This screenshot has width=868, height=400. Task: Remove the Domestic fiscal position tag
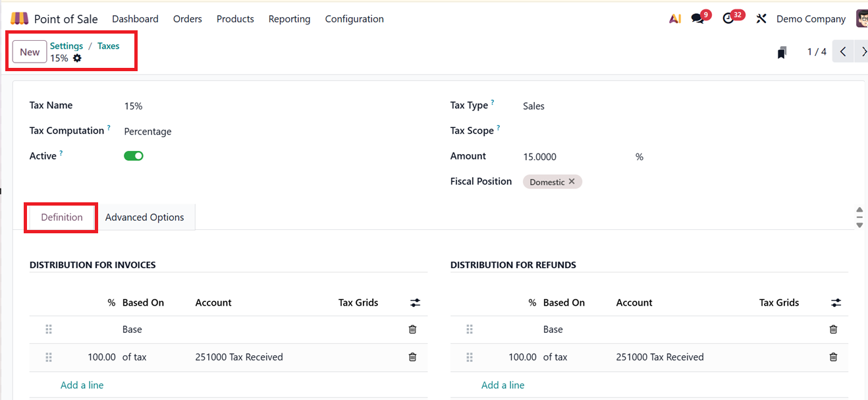tap(572, 182)
